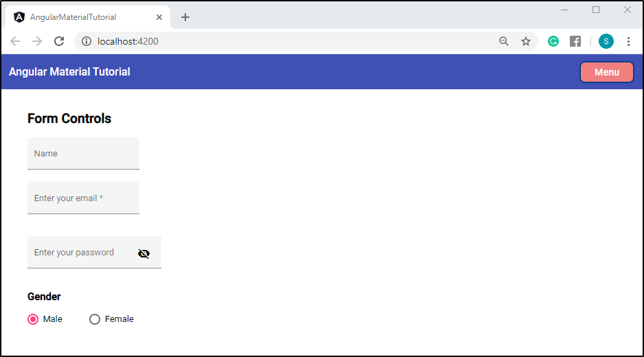644x357 pixels.
Task: Click the site information icon
Action: [x=87, y=41]
